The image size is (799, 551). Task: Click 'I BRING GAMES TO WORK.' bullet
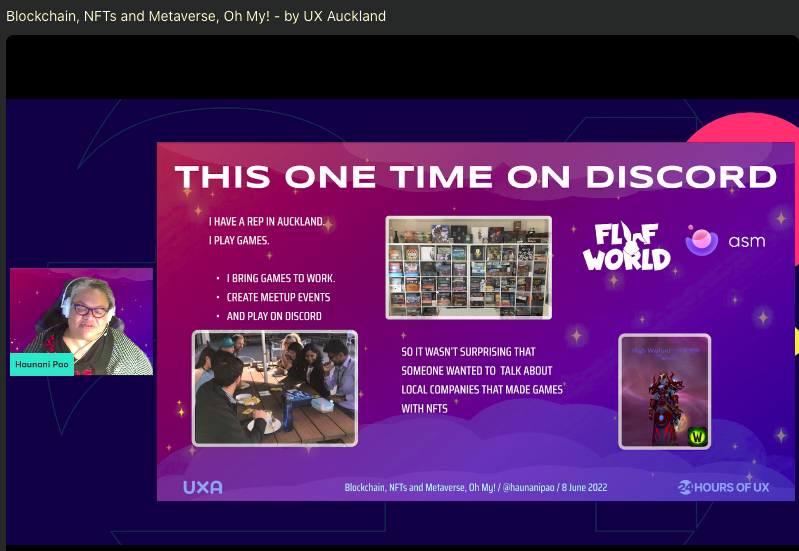tap(281, 278)
